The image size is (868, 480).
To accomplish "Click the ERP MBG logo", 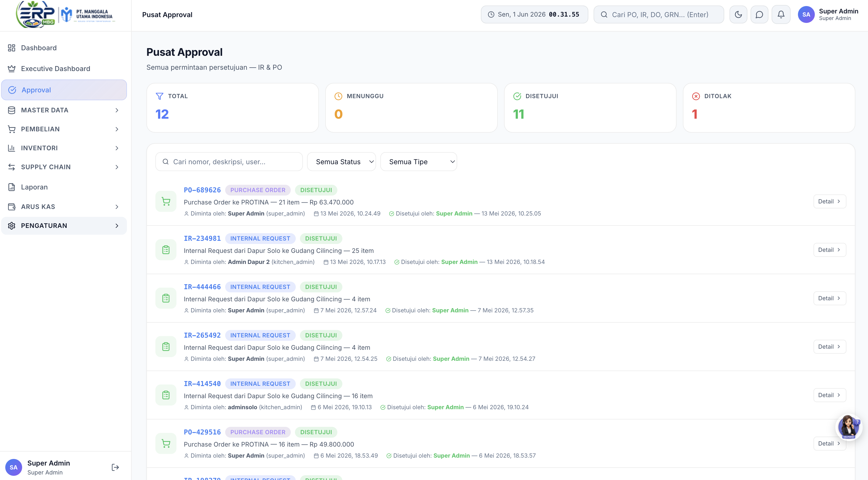I will (36, 14).
